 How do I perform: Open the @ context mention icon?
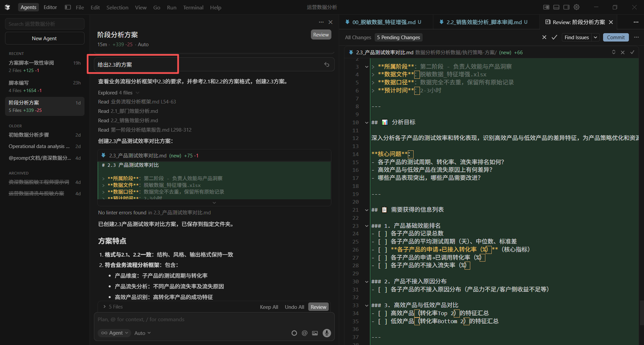tap(304, 332)
